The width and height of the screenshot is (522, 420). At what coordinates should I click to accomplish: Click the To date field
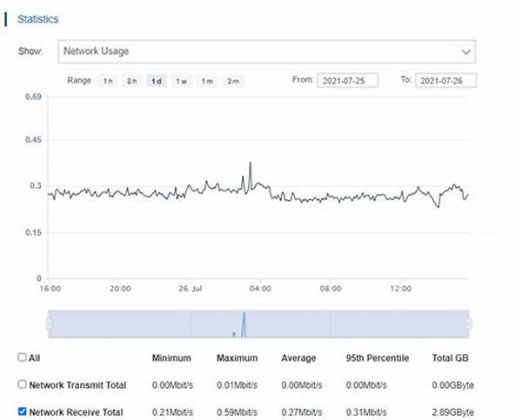(x=446, y=81)
